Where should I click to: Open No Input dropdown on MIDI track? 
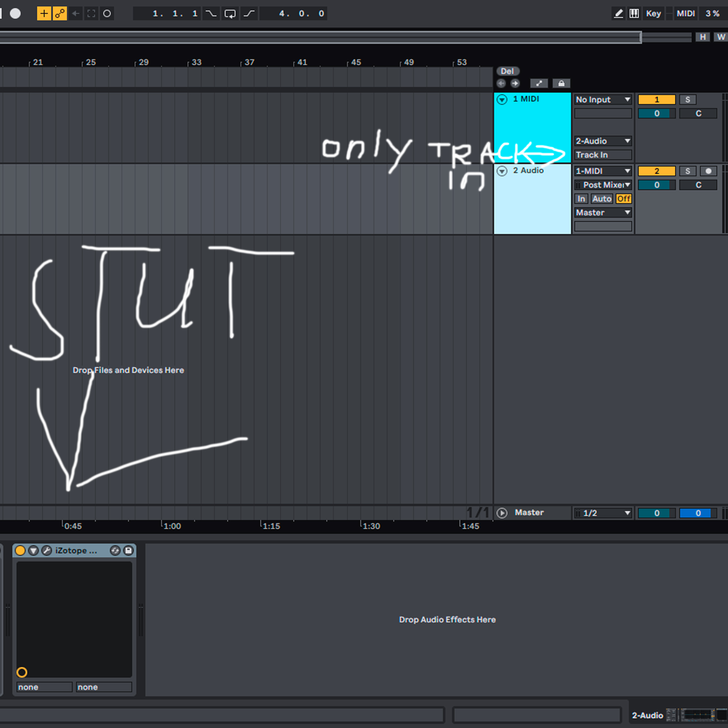(x=603, y=100)
